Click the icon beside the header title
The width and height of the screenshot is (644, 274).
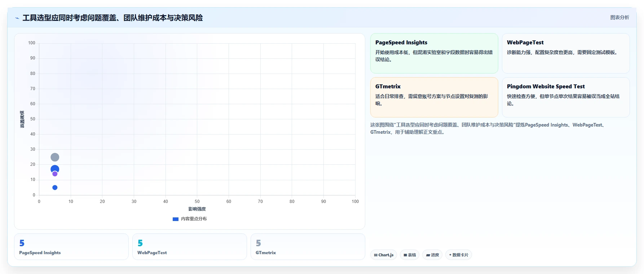click(17, 18)
